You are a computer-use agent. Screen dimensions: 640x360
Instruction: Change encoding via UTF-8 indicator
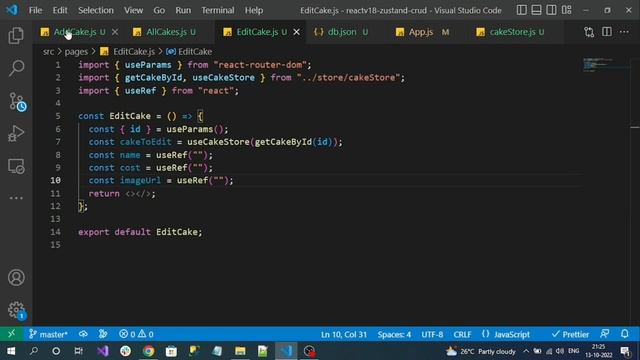click(x=432, y=335)
